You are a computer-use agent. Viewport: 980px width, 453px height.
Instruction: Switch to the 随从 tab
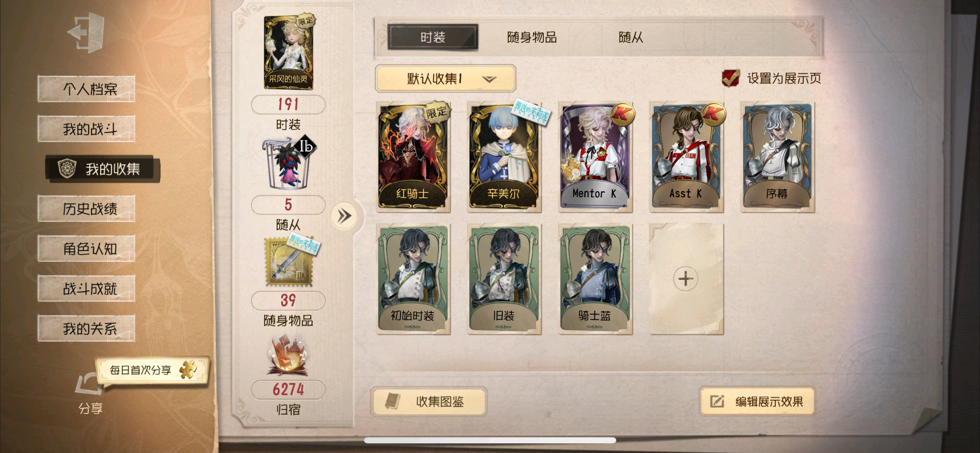(x=631, y=37)
